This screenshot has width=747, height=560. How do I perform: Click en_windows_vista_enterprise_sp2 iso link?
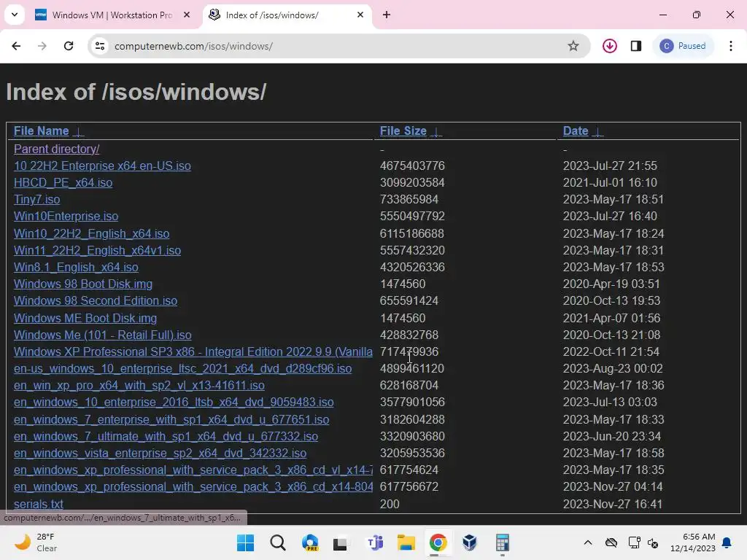(x=160, y=454)
